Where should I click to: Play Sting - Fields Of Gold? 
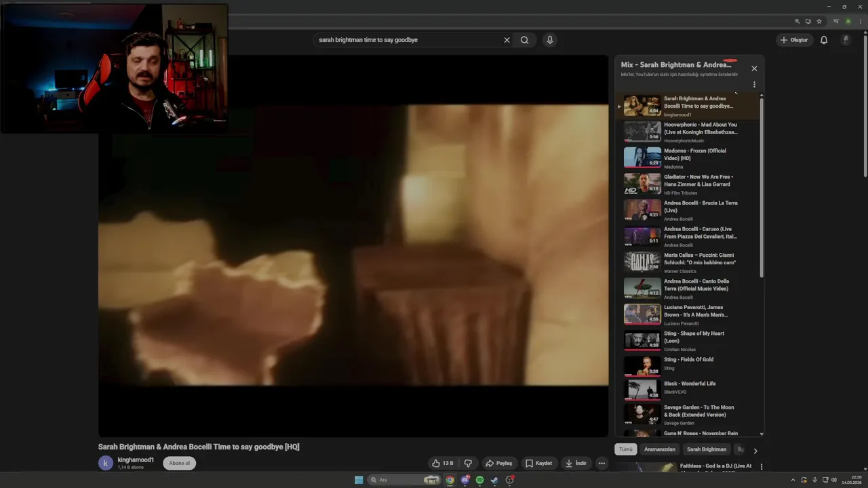click(688, 366)
